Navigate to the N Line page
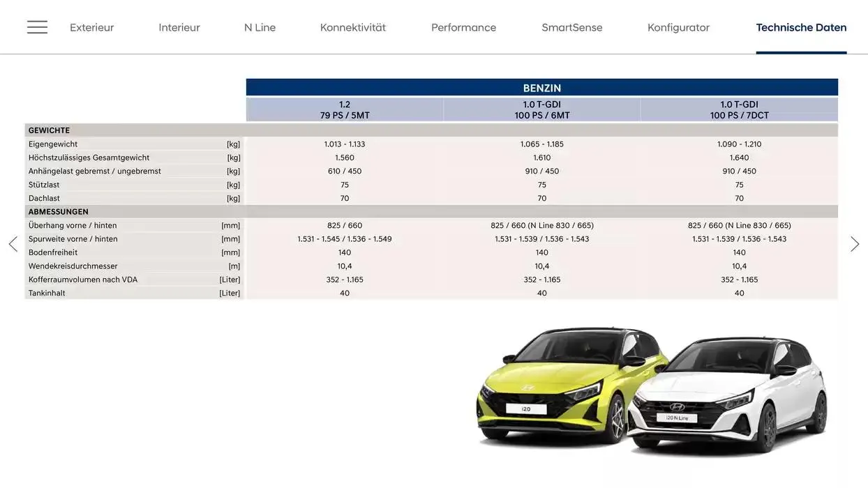 [x=259, y=26]
